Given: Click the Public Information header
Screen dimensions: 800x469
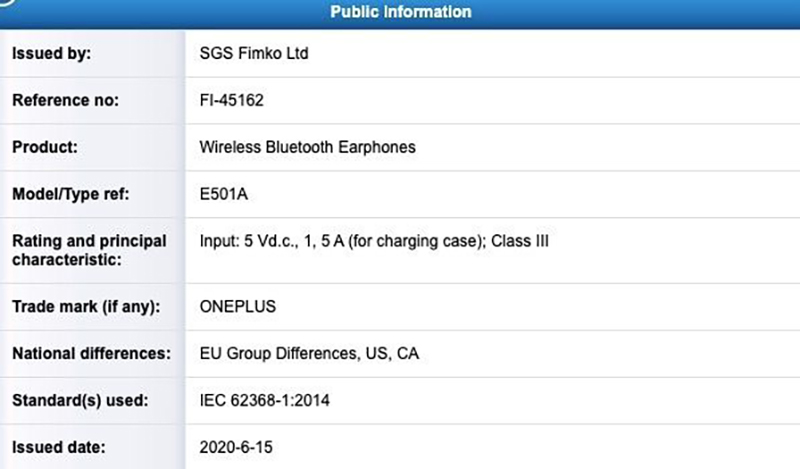Looking at the screenshot, I should click(x=400, y=12).
